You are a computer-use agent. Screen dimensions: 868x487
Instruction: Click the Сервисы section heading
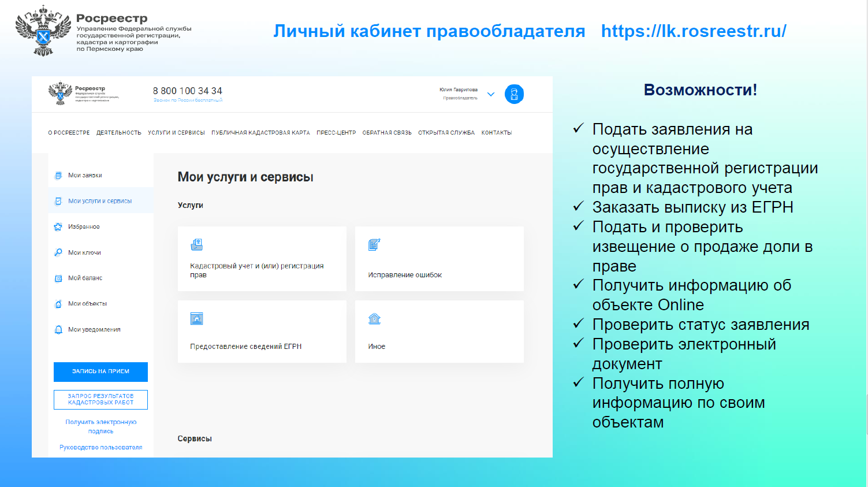195,439
